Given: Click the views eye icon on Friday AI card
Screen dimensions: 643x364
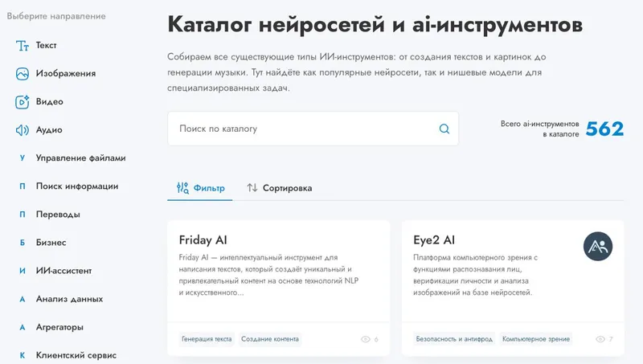Looking at the screenshot, I should pyautogui.click(x=366, y=339).
